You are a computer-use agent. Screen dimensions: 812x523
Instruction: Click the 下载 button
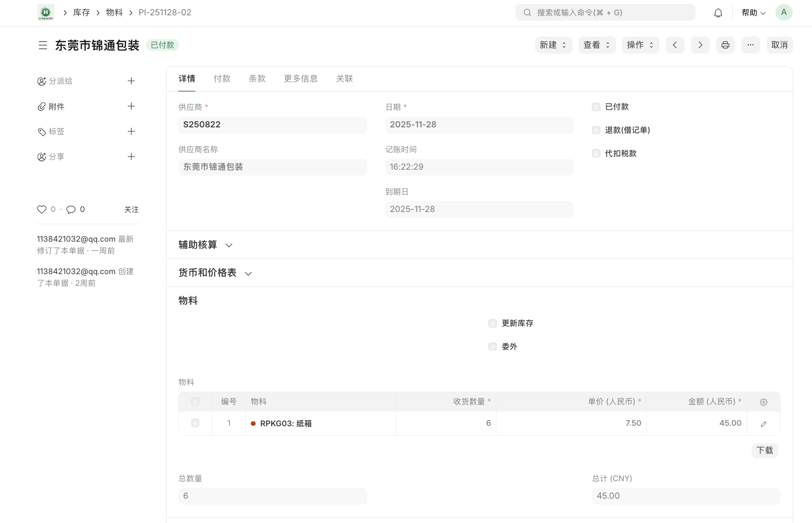[764, 451]
